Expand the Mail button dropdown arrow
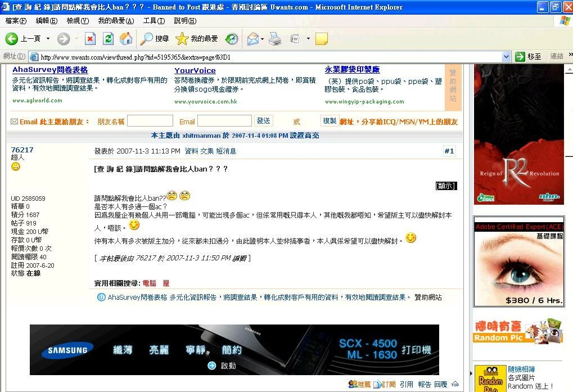The width and height of the screenshot is (573, 392). coord(263,38)
